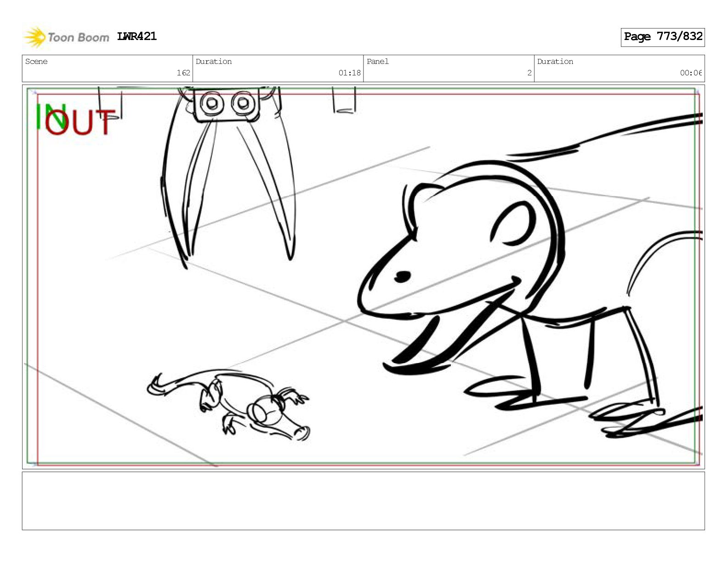Image resolution: width=728 pixels, height=563 pixels.
Task: Click the left claw prong tip
Action: 185,262
